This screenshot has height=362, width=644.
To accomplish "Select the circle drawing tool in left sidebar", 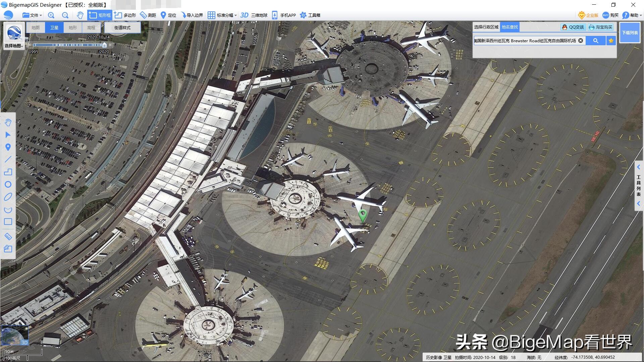I will (8, 184).
